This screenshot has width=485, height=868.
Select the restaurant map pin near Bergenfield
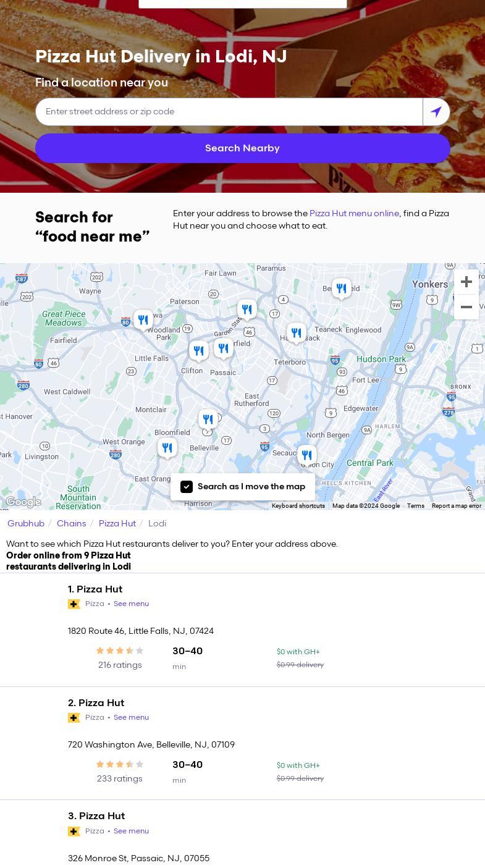coord(341,289)
